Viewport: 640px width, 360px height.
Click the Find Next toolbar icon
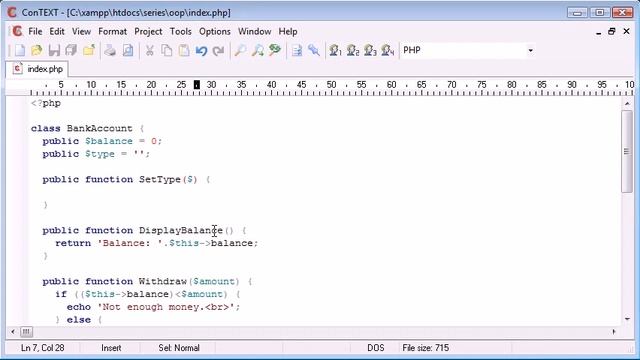pyautogui.click(x=258, y=51)
